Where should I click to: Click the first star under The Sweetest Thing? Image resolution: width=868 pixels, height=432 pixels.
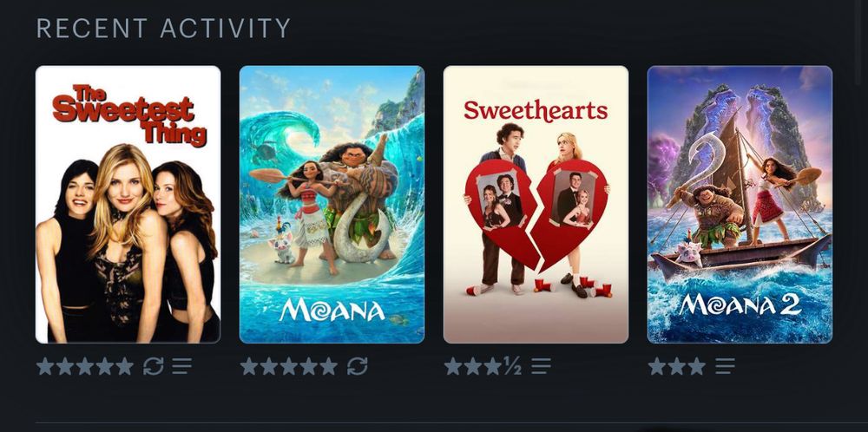[x=45, y=366]
